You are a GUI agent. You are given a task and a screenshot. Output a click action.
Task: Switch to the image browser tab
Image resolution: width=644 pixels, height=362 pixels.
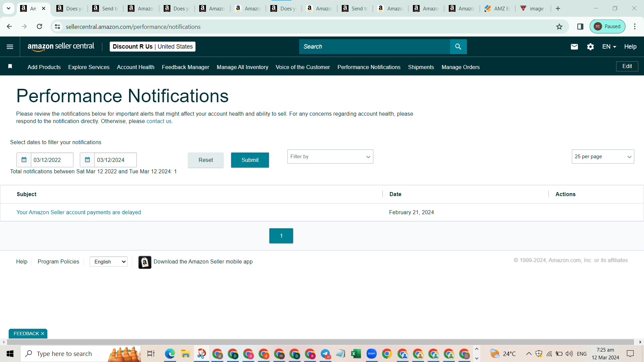533,8
